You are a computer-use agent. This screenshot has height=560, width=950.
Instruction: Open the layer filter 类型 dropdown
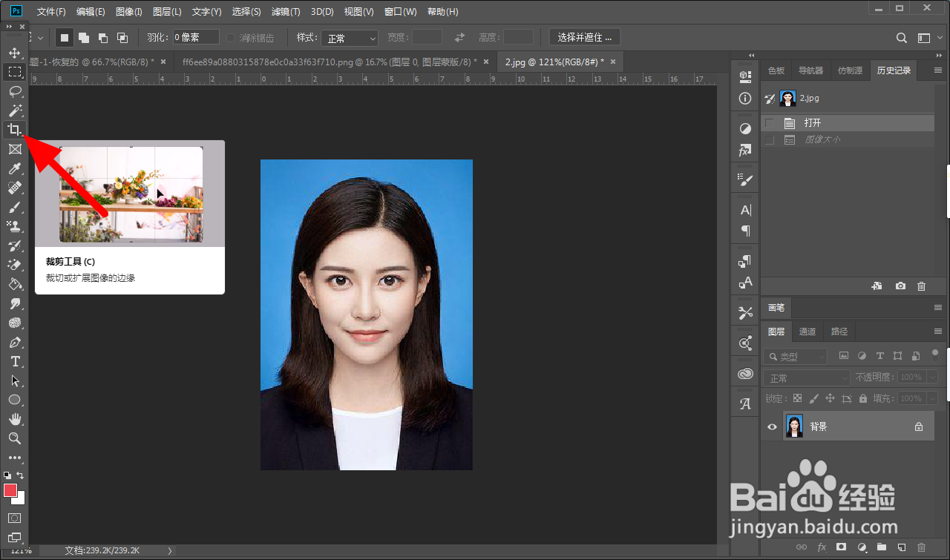(x=795, y=357)
